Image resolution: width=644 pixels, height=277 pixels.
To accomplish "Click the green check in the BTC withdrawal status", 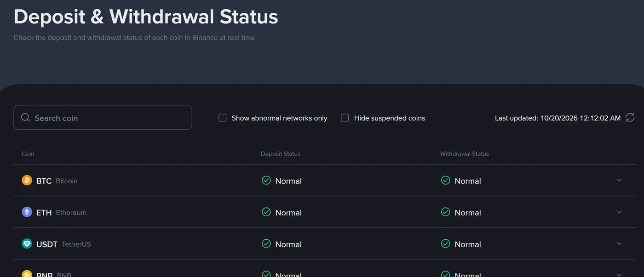I will 445,180.
